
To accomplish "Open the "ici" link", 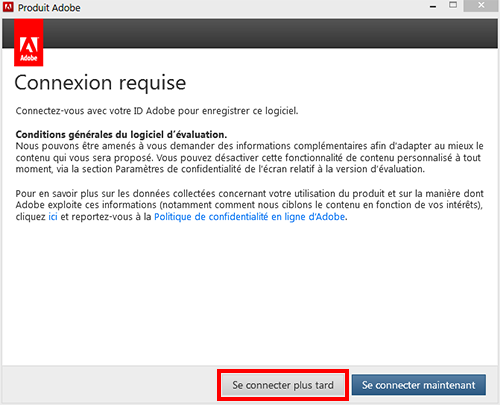I will tap(53, 217).
